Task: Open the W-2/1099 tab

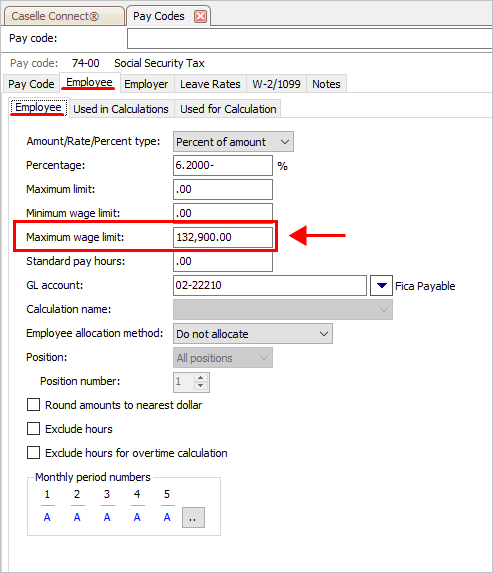Action: 277,84
